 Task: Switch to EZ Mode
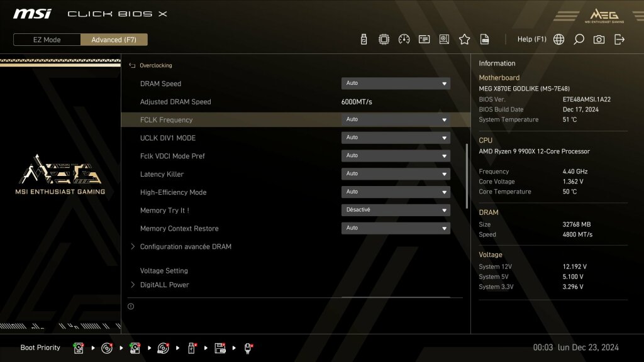(47, 40)
